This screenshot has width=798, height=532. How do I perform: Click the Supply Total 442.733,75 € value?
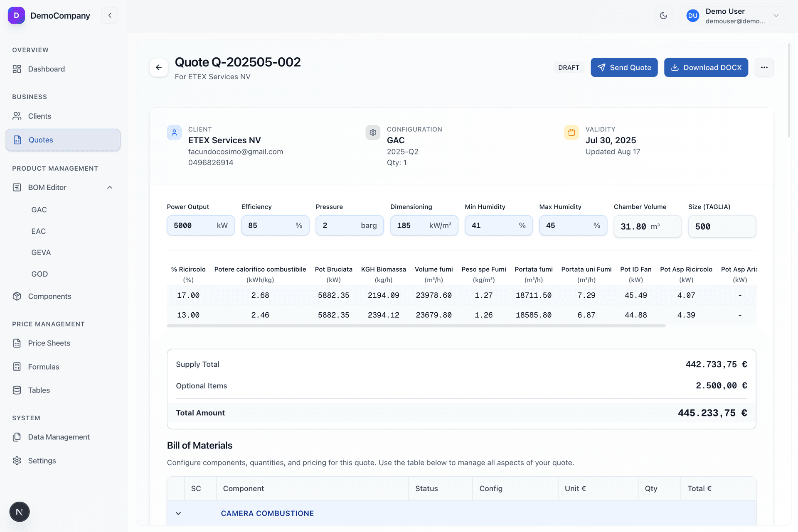pyautogui.click(x=716, y=364)
